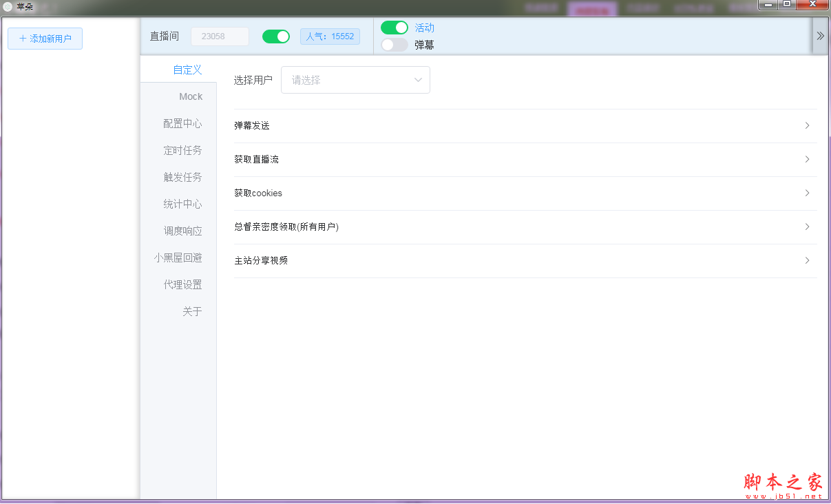Click the 添加新用户 add user button
This screenshot has height=504, width=831.
click(45, 39)
